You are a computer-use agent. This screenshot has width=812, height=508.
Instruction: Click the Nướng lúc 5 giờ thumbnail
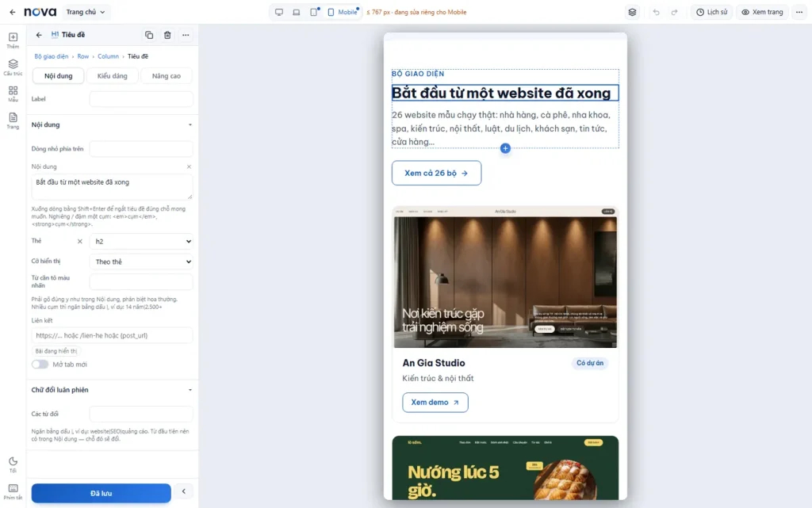(x=505, y=468)
